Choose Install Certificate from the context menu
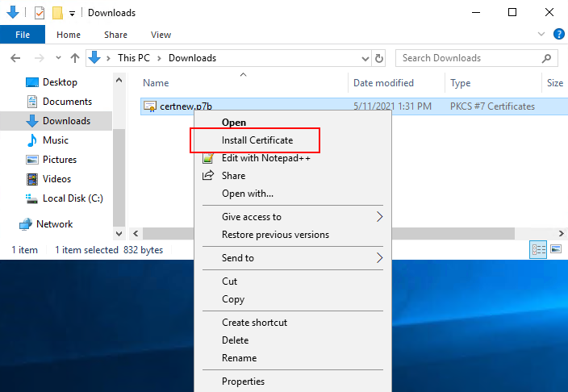The image size is (568, 392). click(x=293, y=140)
